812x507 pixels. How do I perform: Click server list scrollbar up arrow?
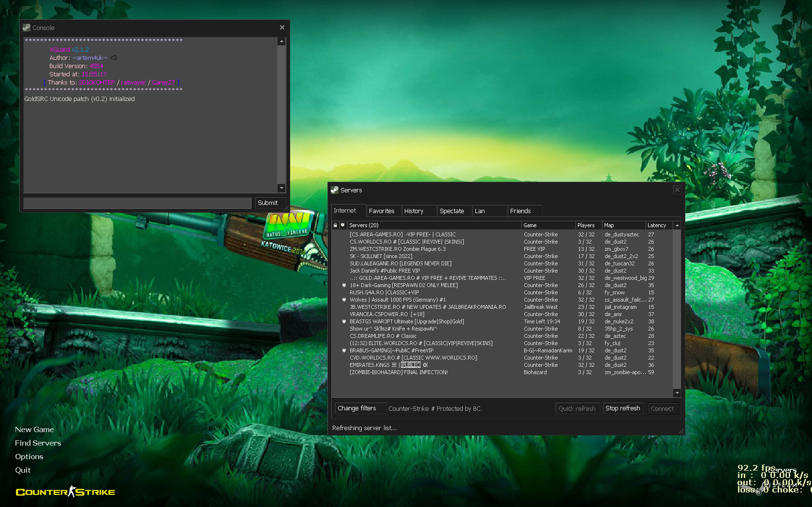pyautogui.click(x=677, y=225)
